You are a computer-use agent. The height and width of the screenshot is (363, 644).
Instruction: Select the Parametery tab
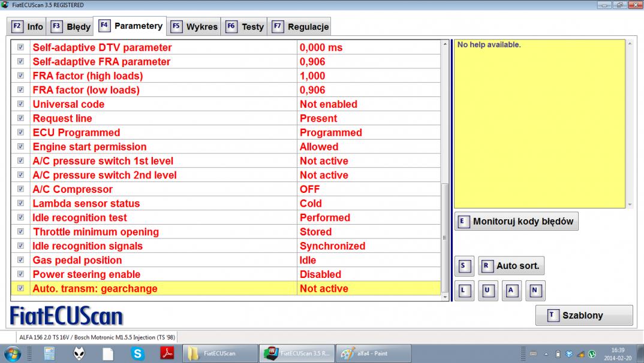point(130,26)
